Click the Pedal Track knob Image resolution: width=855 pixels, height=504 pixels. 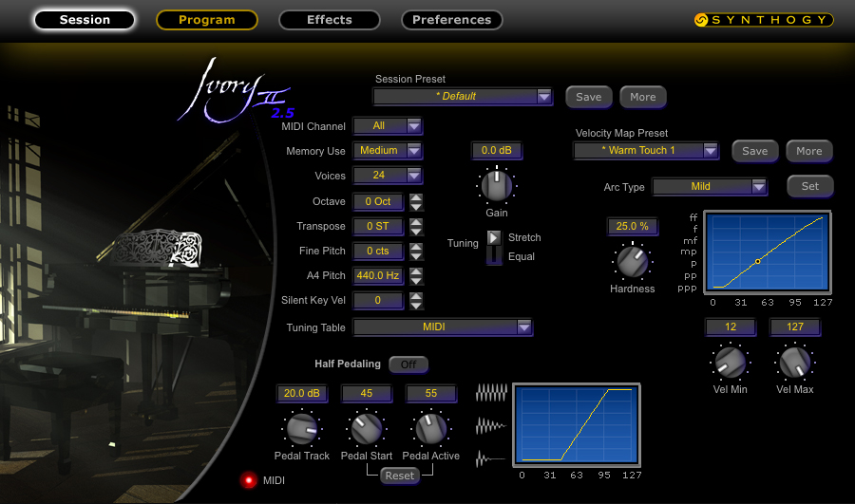pyautogui.click(x=302, y=429)
